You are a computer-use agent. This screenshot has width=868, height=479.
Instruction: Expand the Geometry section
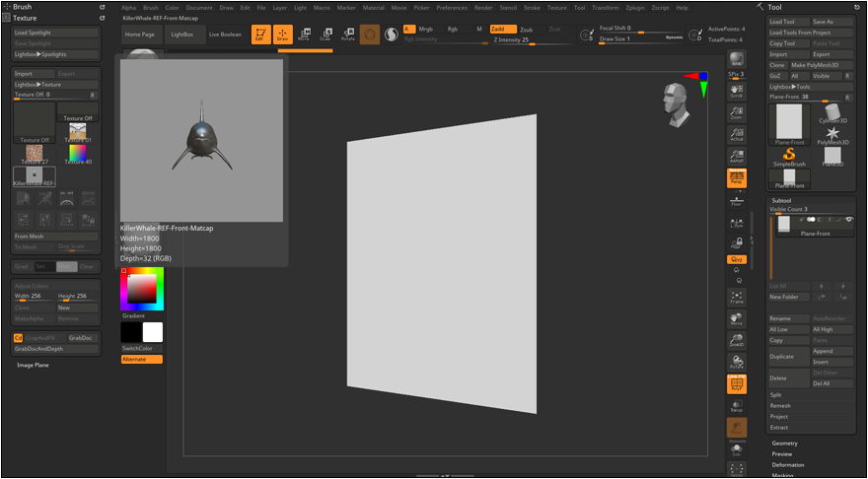coord(785,444)
